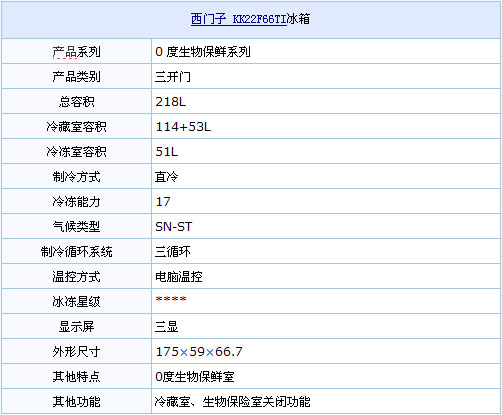Click the 产品类别 row label
502x415 pixels.
pos(76,77)
